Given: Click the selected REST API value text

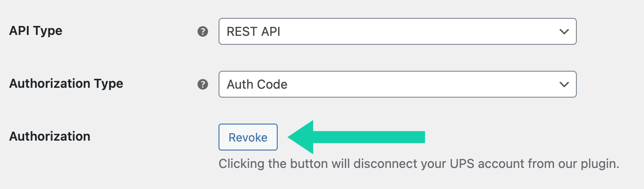Looking at the screenshot, I should click(253, 32).
